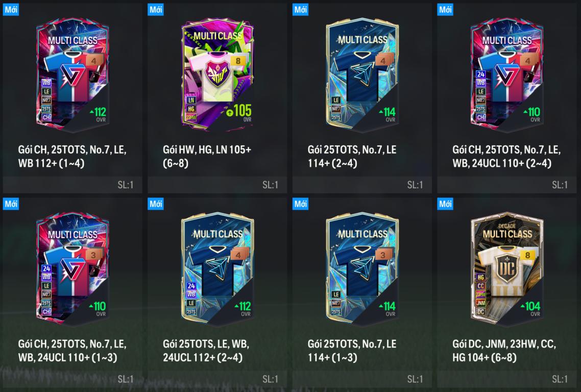Click the number 8 tag on HW jersey
The width and height of the screenshot is (581, 392).
238,60
